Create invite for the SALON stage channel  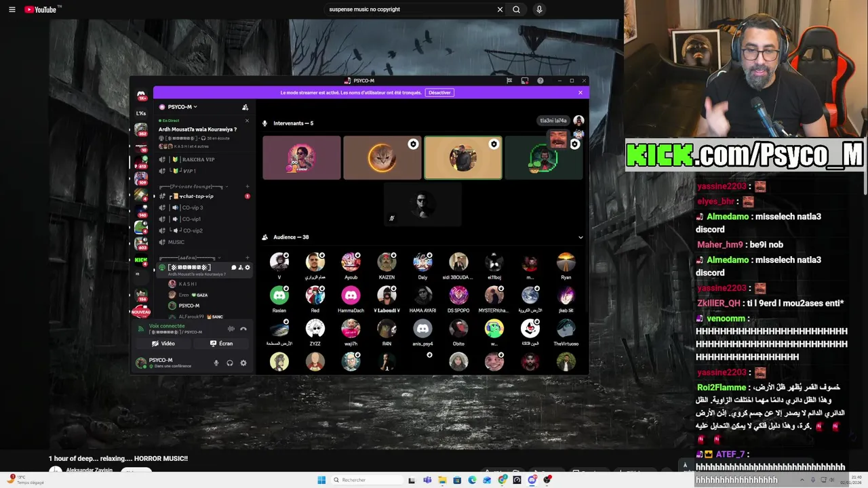click(240, 268)
